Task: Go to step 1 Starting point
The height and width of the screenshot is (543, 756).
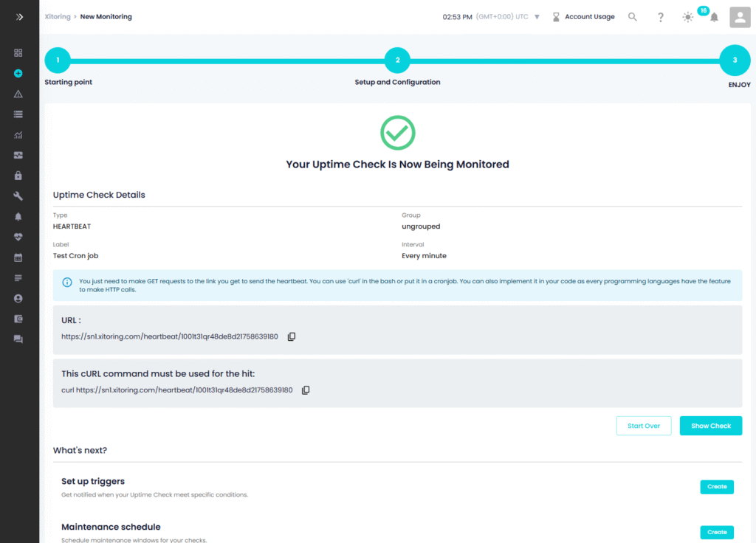Action: click(58, 60)
